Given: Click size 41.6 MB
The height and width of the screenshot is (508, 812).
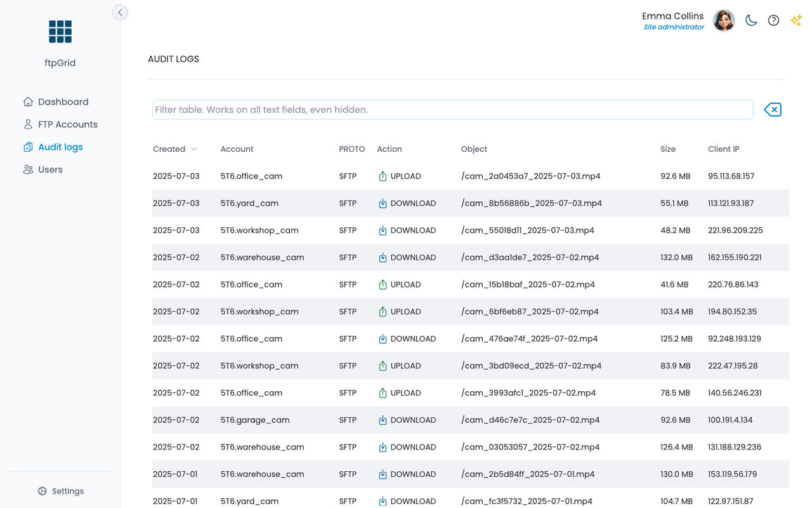Looking at the screenshot, I should pyautogui.click(x=674, y=284).
